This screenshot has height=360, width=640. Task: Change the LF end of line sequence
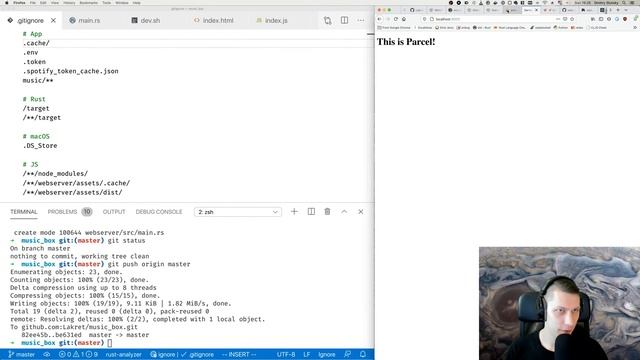click(307, 354)
